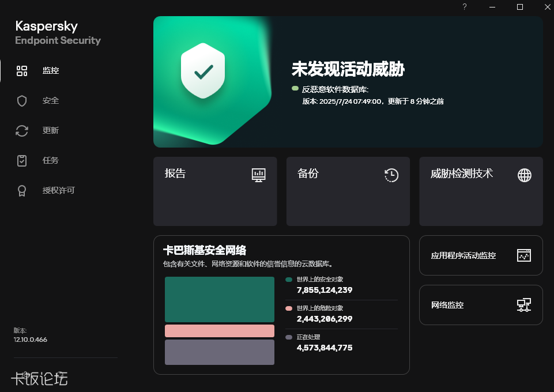The width and height of the screenshot is (554, 392).
Task: Select 任务 in the sidebar
Action: [51, 161]
